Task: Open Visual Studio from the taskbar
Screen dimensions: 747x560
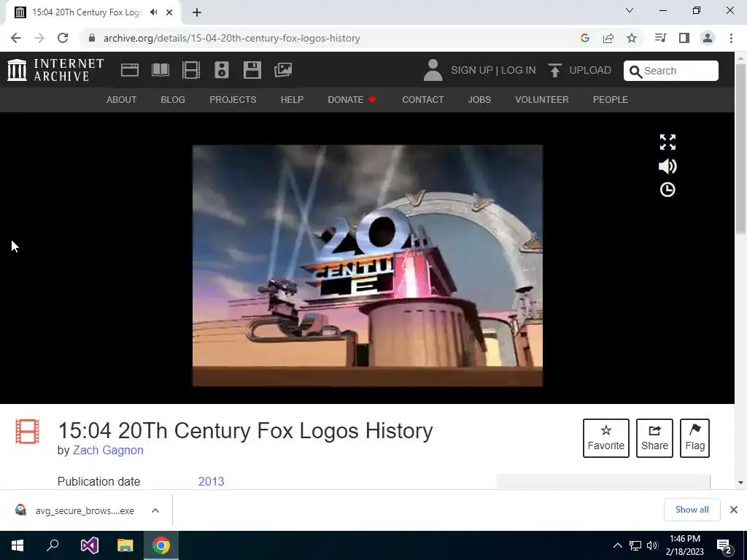Action: click(89, 545)
